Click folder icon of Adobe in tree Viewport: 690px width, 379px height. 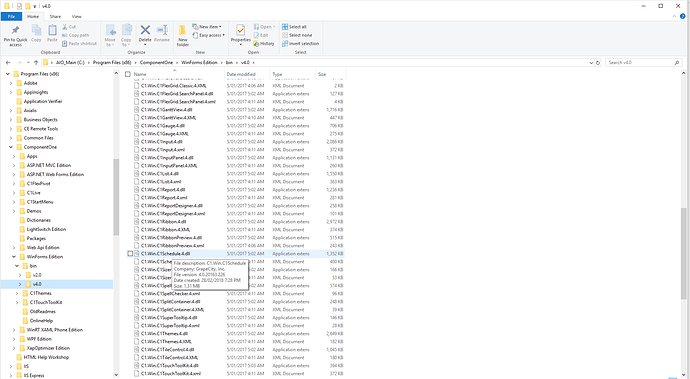(x=19, y=83)
